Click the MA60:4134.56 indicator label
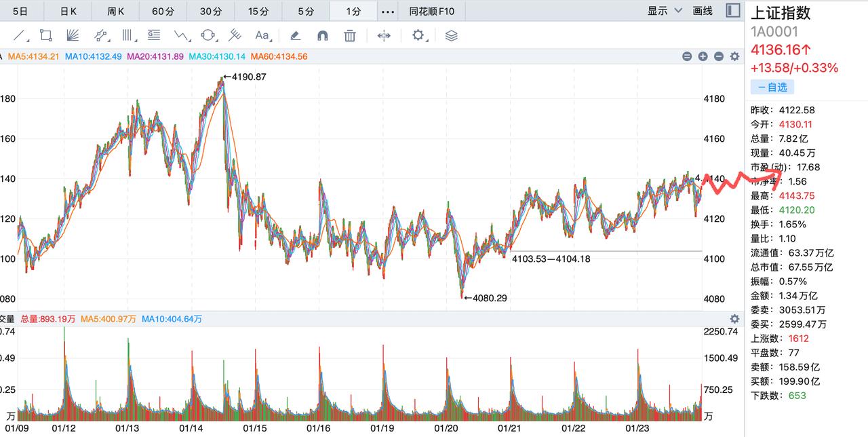This screenshot has width=868, height=437. (x=279, y=56)
